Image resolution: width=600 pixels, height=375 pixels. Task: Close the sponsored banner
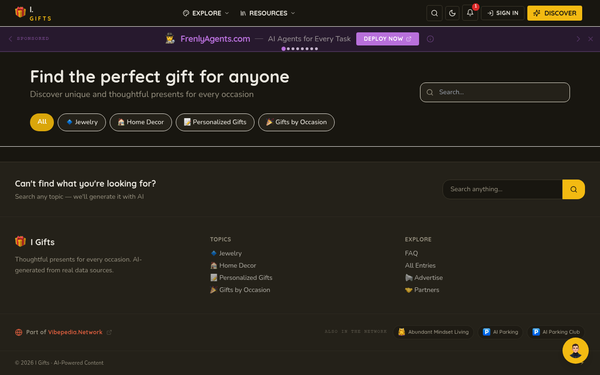click(x=590, y=39)
